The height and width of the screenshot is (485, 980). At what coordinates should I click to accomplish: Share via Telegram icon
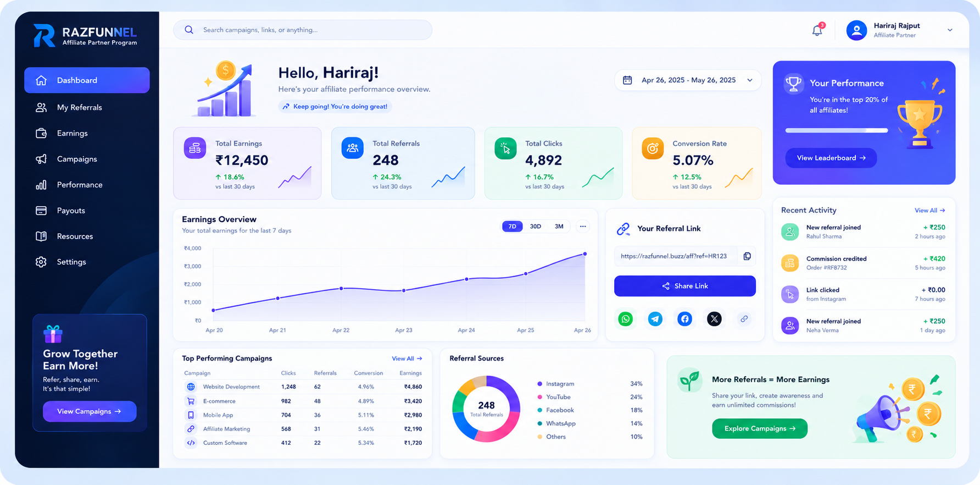tap(655, 319)
